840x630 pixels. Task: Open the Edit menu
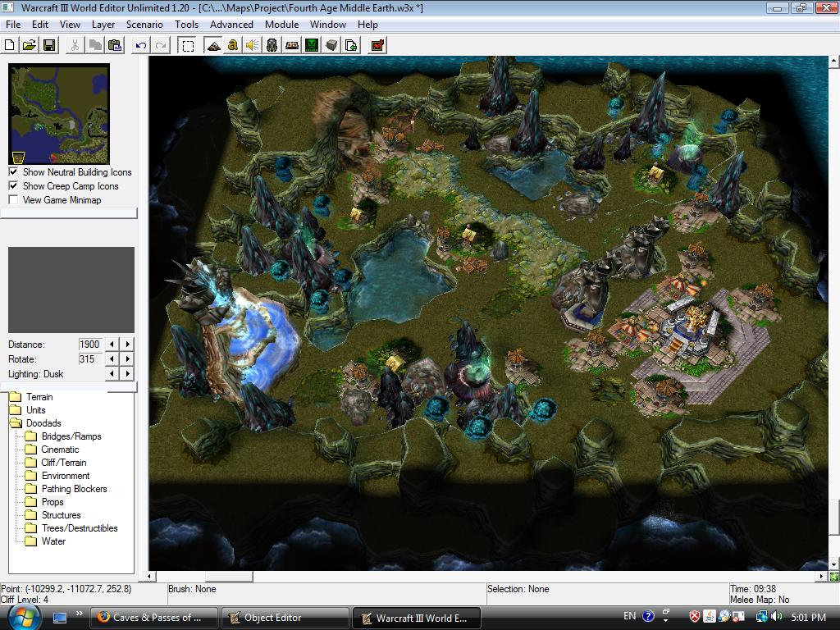(40, 25)
